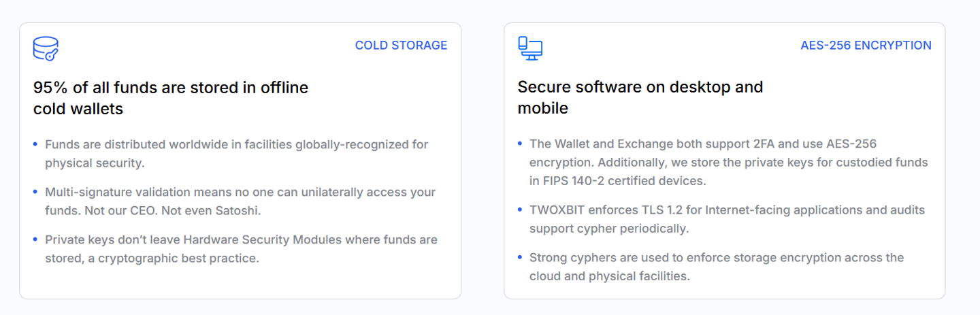Click the text about funds distributed worldwide
This screenshot has width=980, height=315.
236,154
